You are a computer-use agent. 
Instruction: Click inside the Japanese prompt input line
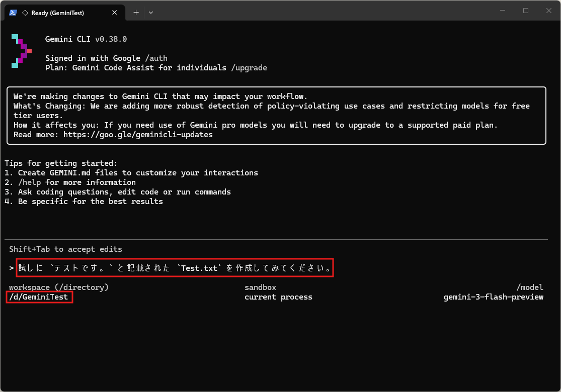(175, 268)
